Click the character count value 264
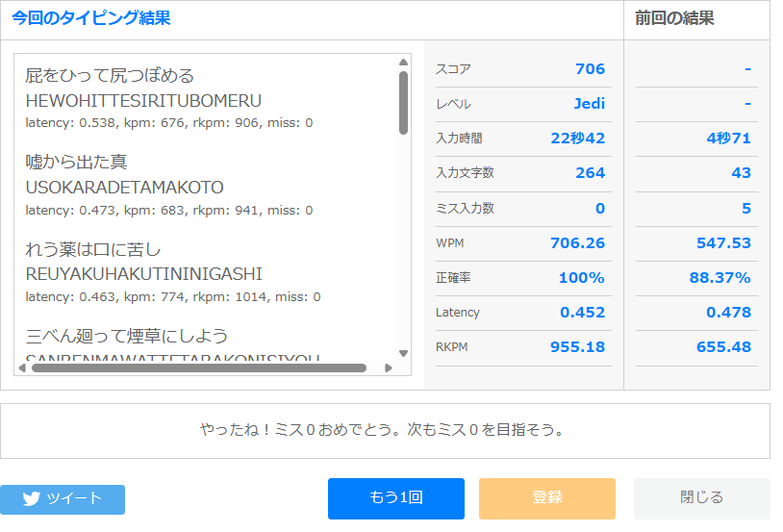This screenshot has width=783, height=532. 591,173
